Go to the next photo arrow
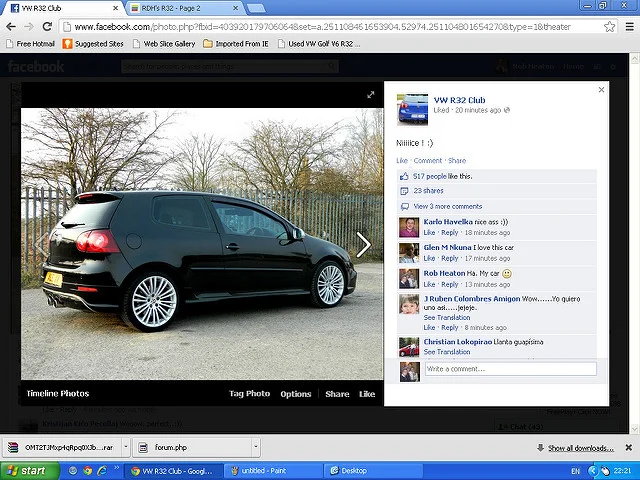The image size is (640, 480). point(363,245)
